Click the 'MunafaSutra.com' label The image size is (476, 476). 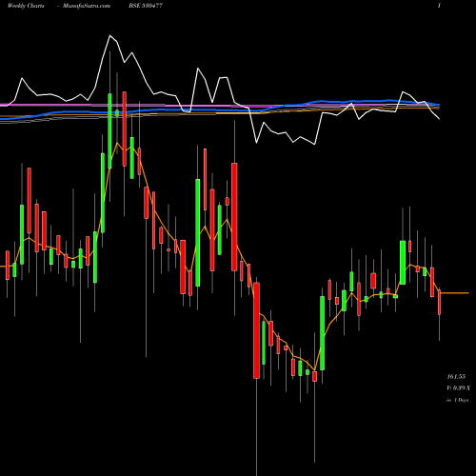click(x=87, y=6)
